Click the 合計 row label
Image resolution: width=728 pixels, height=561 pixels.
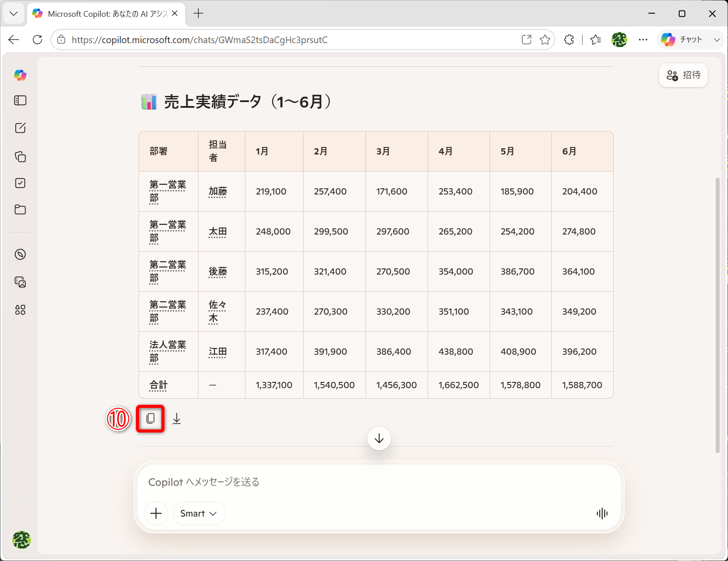(158, 385)
